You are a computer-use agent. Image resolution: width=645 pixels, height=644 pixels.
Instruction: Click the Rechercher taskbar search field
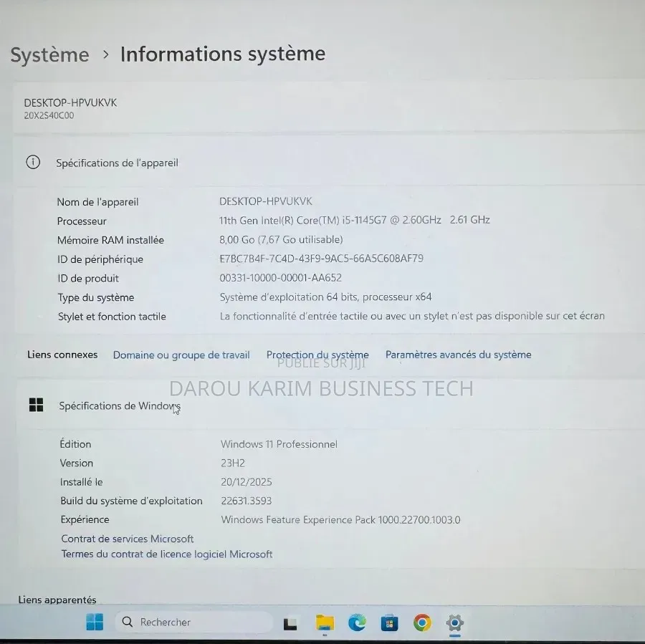tap(193, 622)
